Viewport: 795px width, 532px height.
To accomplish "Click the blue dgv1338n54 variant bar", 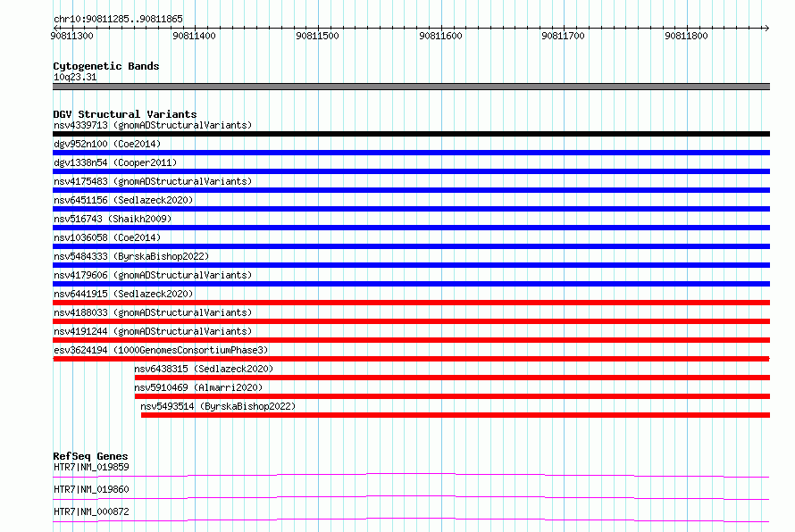I will (411, 171).
